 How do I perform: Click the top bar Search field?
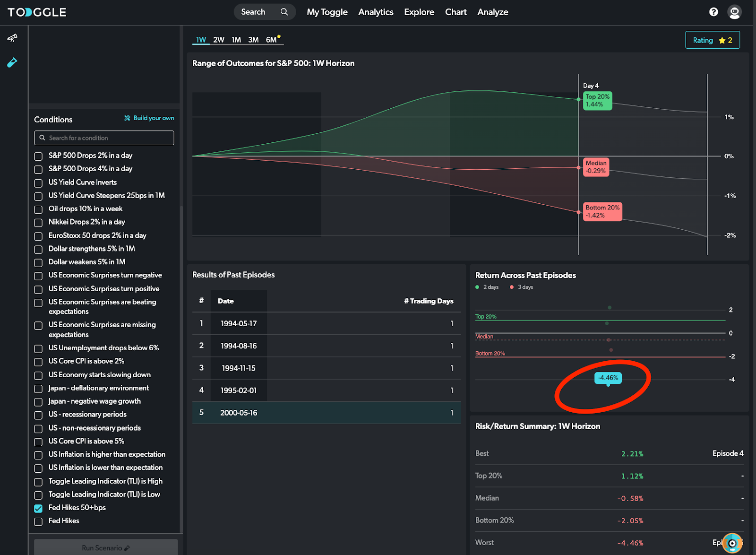coord(265,12)
